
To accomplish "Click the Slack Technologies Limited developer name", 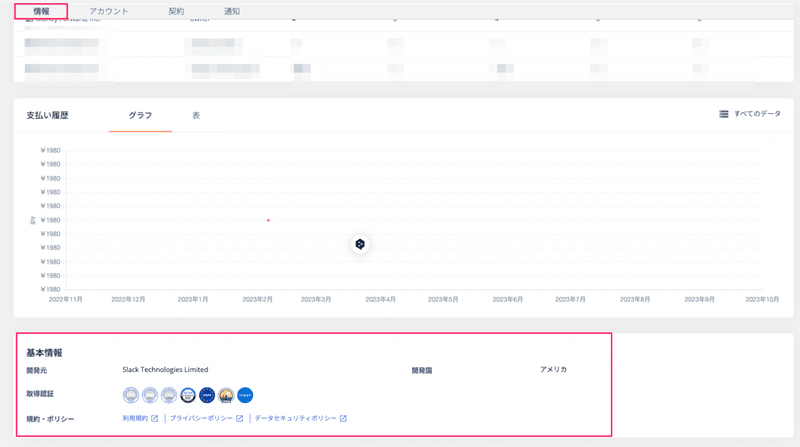I will [165, 369].
